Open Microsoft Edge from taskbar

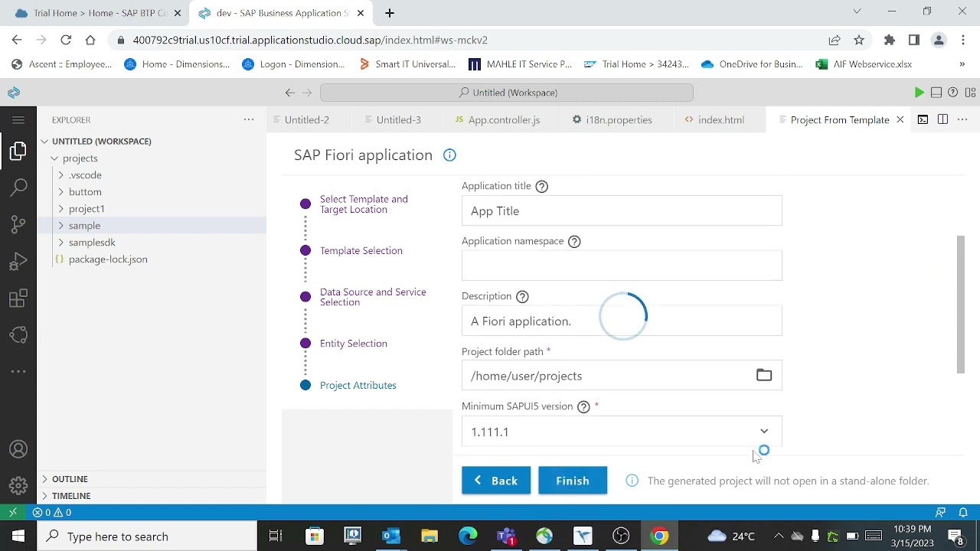click(468, 536)
